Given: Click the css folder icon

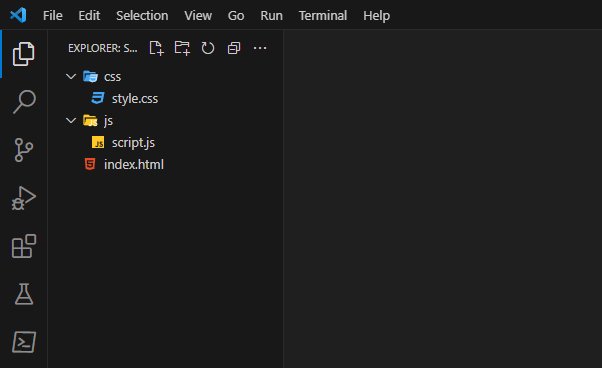Looking at the screenshot, I should pyautogui.click(x=91, y=76).
